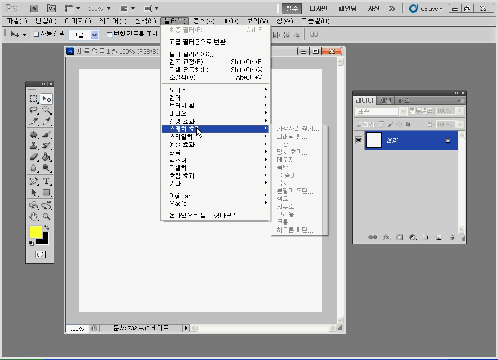Toggle Quick Mask mode button
Image resolution: width=498 pixels, height=360 pixels.
[40, 254]
